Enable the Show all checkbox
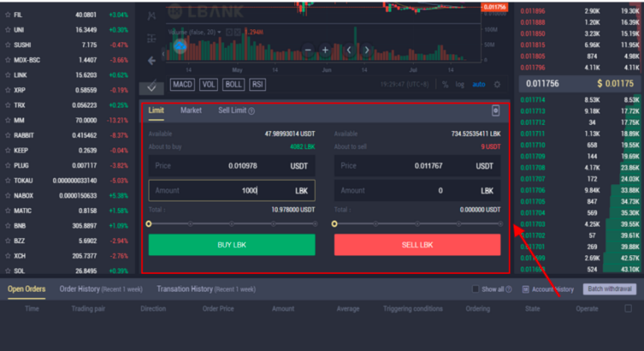This screenshot has width=644, height=351. (475, 289)
